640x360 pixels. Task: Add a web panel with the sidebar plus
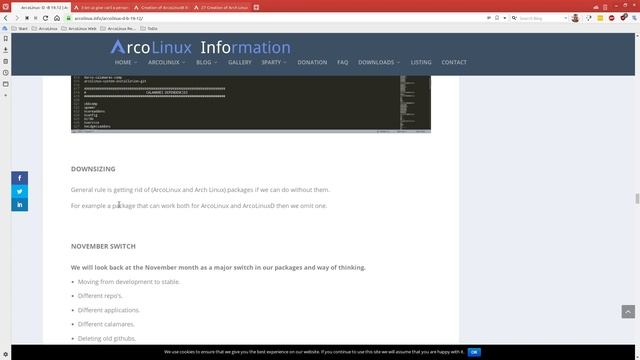tap(5, 95)
